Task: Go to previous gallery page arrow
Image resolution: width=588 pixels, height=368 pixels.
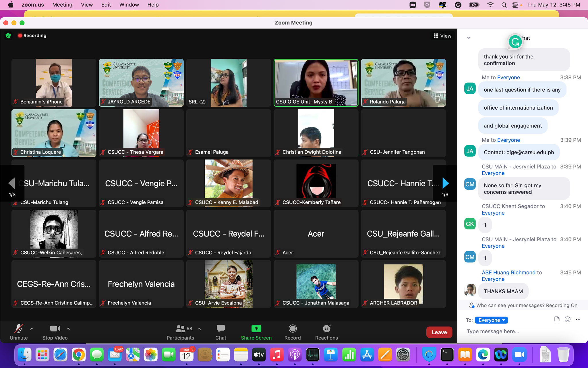Action: (11, 183)
